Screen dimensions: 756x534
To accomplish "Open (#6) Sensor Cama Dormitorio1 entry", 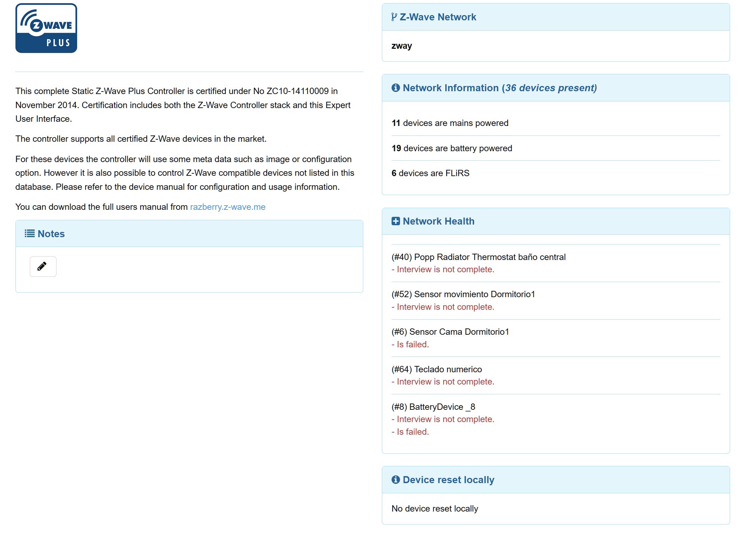I will (450, 332).
